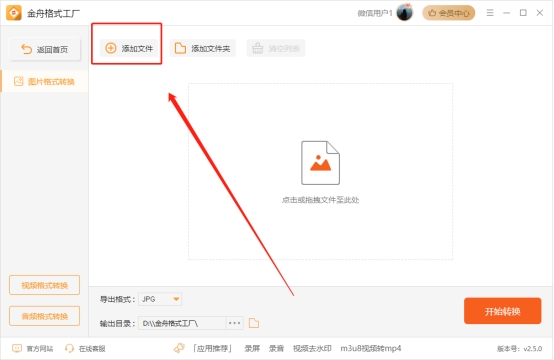Open the output folder via folder icon
The height and width of the screenshot is (360, 554).
pos(254,323)
